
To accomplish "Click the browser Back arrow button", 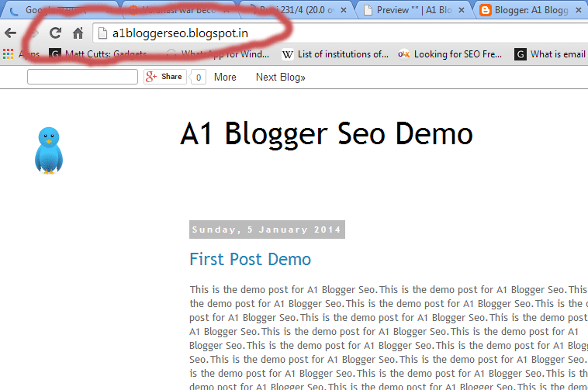I will (x=10, y=33).
